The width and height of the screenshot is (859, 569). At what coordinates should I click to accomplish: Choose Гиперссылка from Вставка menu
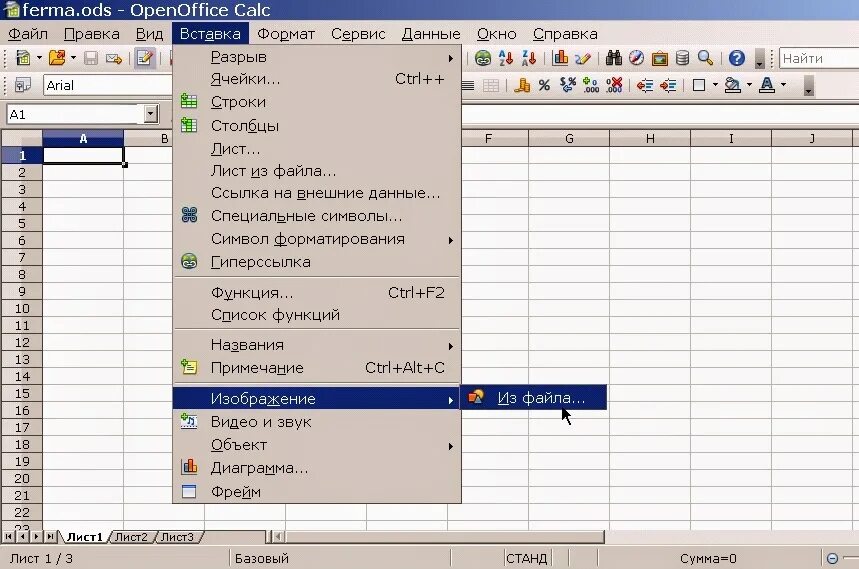317,262
